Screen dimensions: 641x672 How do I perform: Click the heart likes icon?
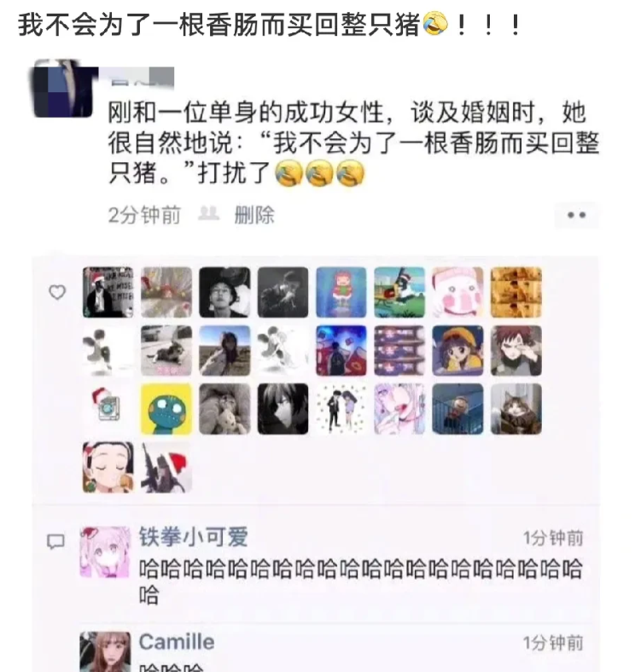(x=57, y=292)
